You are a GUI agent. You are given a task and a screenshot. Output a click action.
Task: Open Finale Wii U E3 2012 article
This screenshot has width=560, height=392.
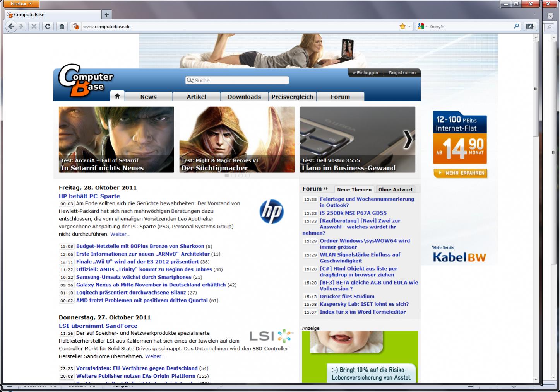137,262
